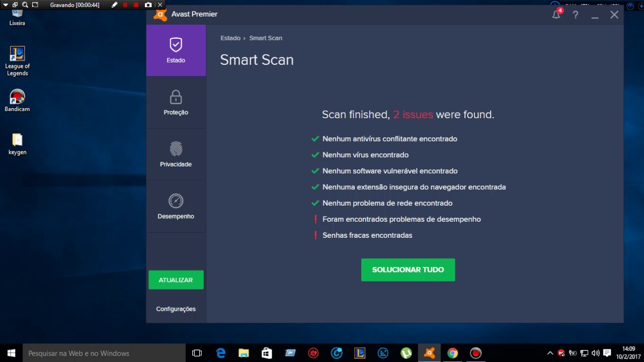Open the Desempenho section
This screenshot has width=644, height=362.
click(176, 207)
